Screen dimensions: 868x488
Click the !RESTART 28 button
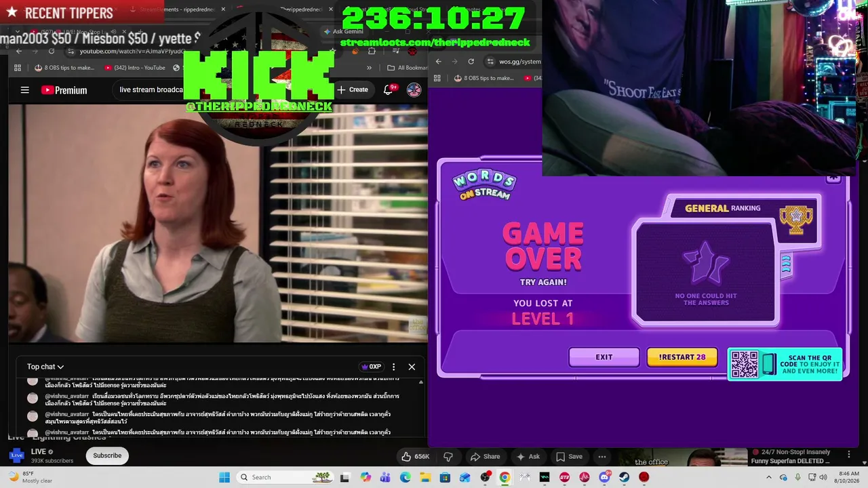click(x=682, y=357)
